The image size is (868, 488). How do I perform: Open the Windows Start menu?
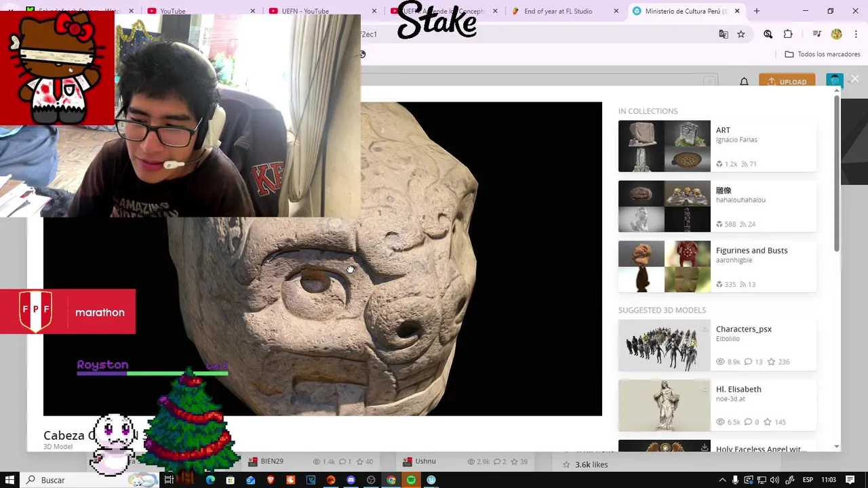pos(9,480)
